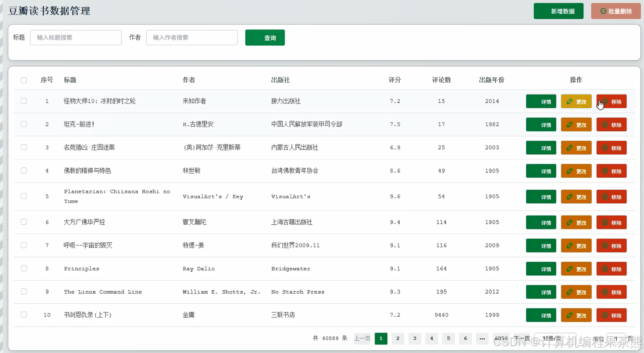Viewport: 644px width, 353px height.
Task: Show 详情 for 大方广佛华严经
Action: [x=541, y=223]
